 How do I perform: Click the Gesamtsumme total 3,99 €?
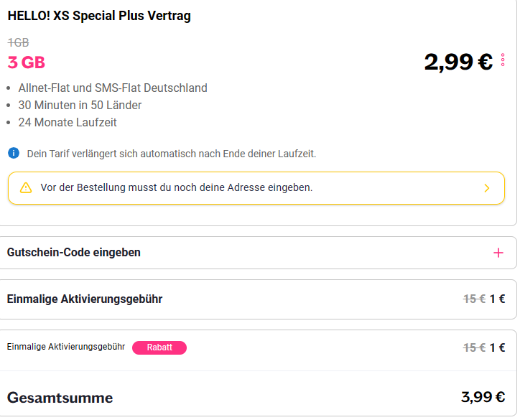(483, 397)
